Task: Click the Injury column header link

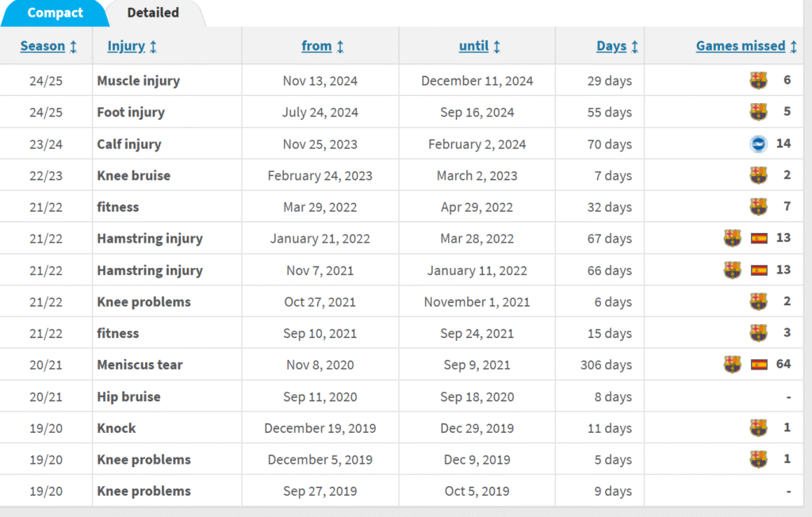Action: pos(126,46)
